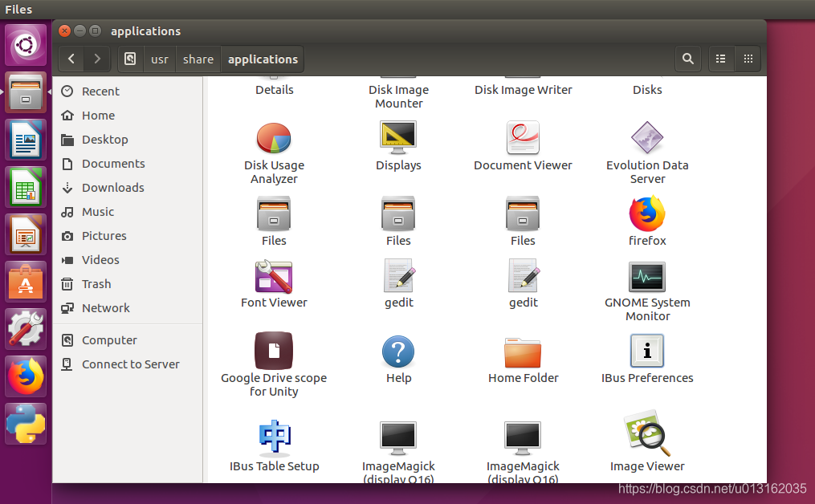Select Google Drive scope for Unity icon
815x504 pixels.
coord(273,351)
